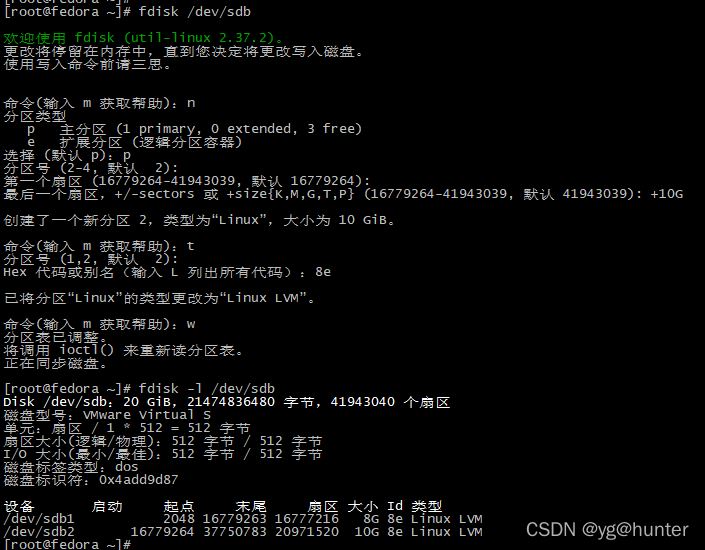Click the 't' command at the prompt
705x550 pixels.
191,246
